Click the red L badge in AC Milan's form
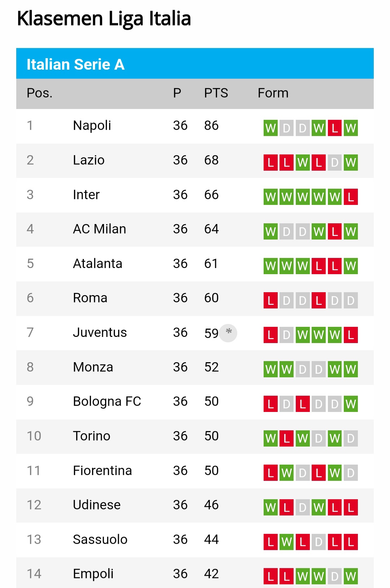The height and width of the screenshot is (588, 390). 335,231
